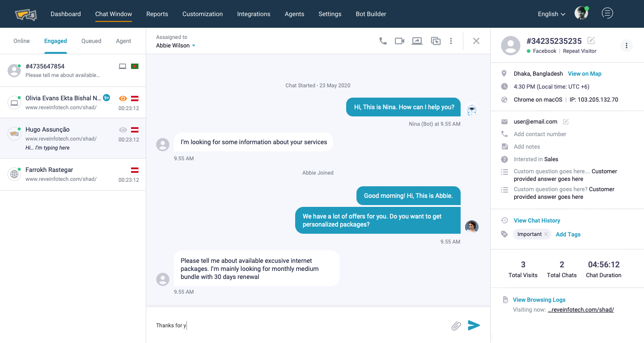Viewport: 644px width, 343px height.
Task: Start a voice call with the visitor
Action: click(383, 41)
